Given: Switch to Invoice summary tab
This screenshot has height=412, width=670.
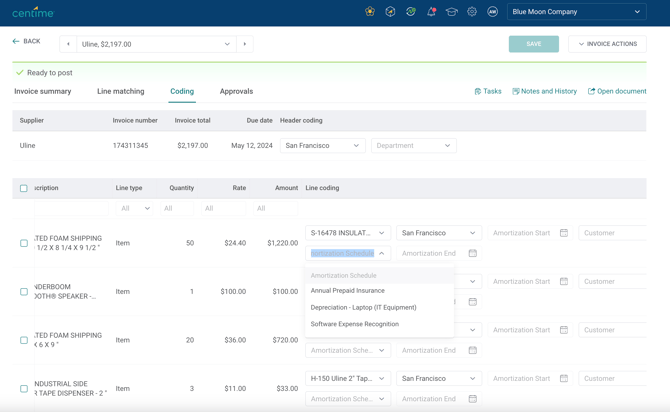Looking at the screenshot, I should [42, 91].
